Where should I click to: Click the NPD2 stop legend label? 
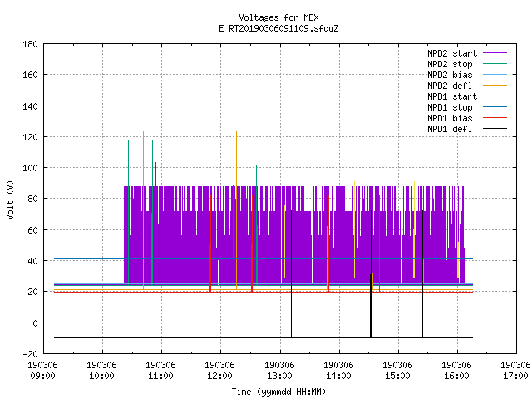[x=450, y=64]
